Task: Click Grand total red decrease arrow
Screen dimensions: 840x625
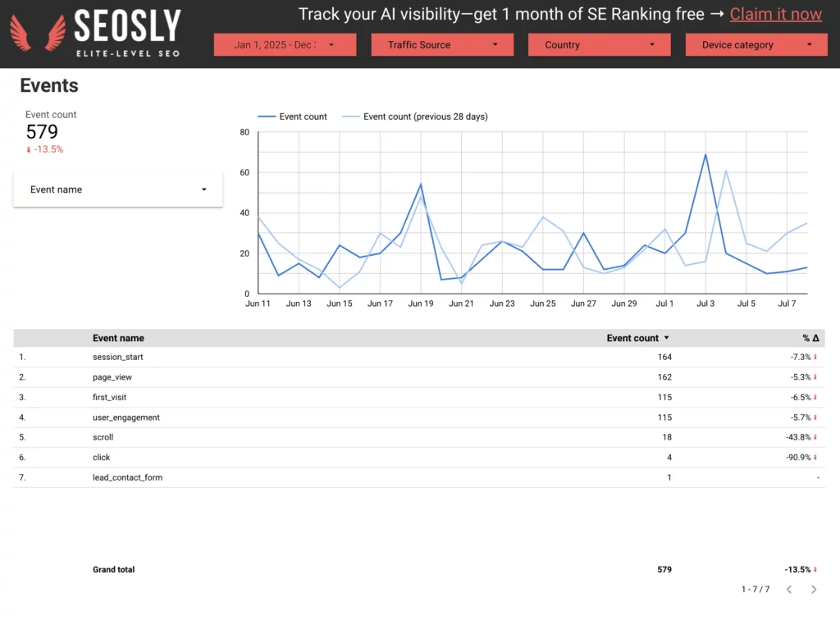Action: point(815,569)
